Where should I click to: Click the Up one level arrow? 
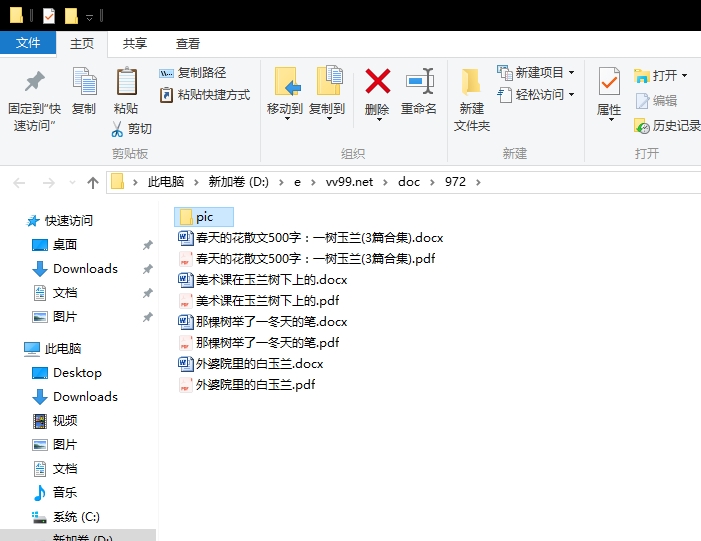click(93, 182)
